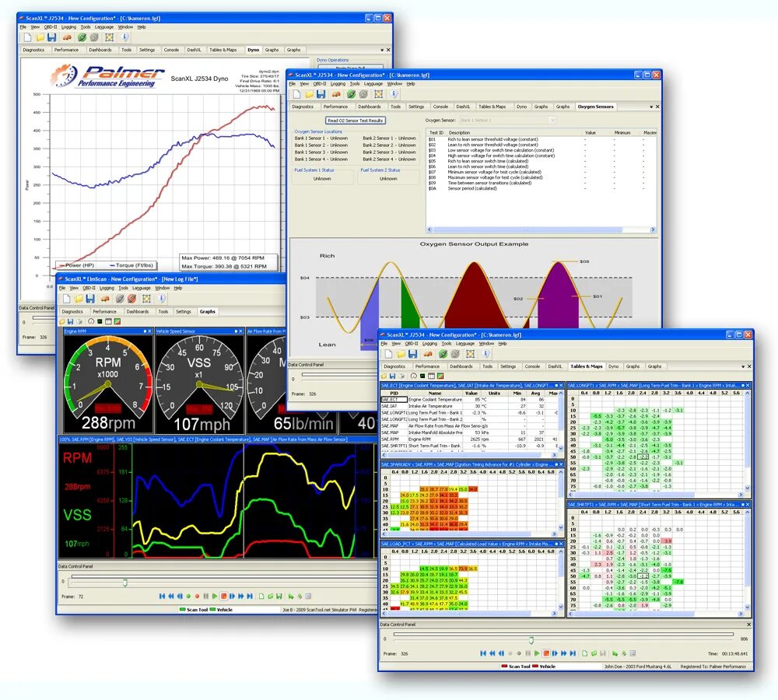Click $0A Sensor period row
The height and width of the screenshot is (700, 778).
(541, 188)
